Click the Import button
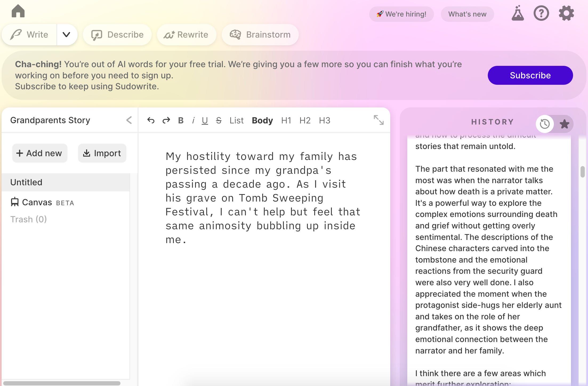Viewport: 588px width, 386px height. 102,153
